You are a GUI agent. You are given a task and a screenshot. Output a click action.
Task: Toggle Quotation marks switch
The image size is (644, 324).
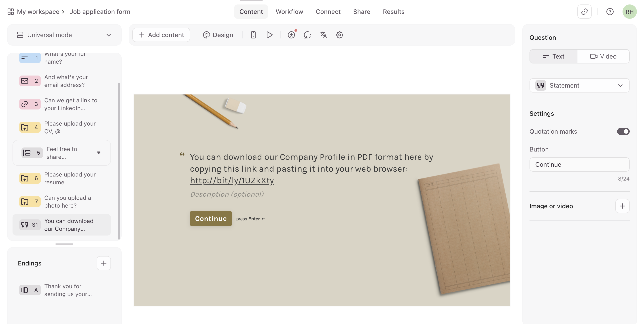tap(623, 131)
